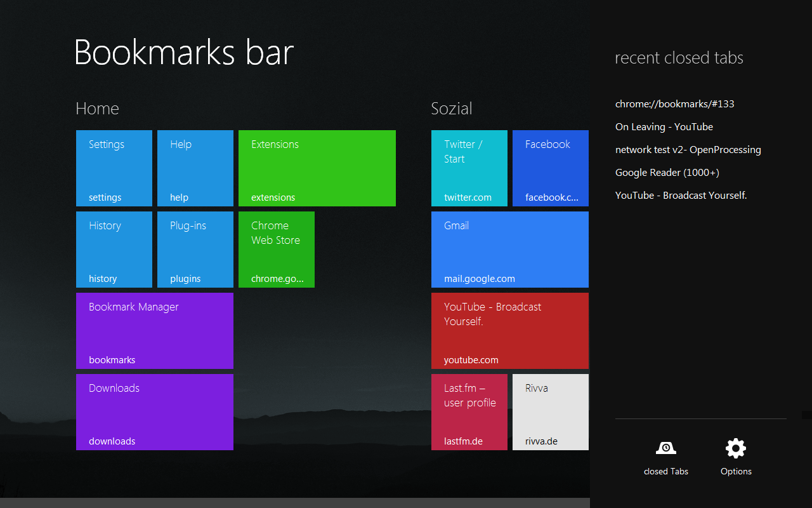The width and height of the screenshot is (812, 508).
Task: Open the Downloads tile
Action: pyautogui.click(x=155, y=412)
